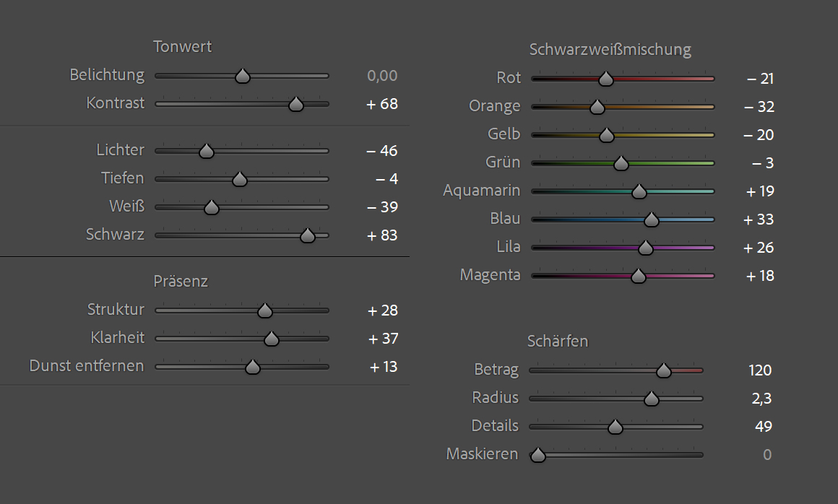Click the Schwarz slider handle

tap(307, 235)
